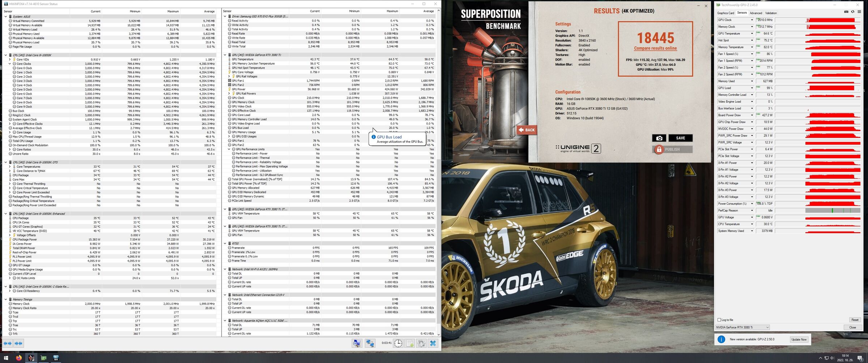This screenshot has height=363, width=868.
Task: Click Power Consumption (%) dropdown in GPU-Z
Action: coord(752,204)
